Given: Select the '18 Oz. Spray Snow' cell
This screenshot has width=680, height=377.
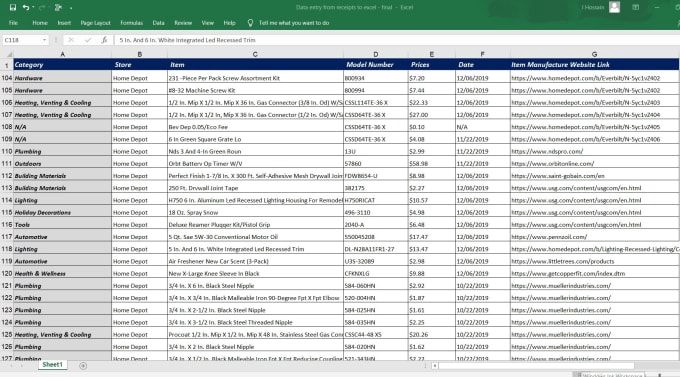Looking at the screenshot, I should pos(255,213).
